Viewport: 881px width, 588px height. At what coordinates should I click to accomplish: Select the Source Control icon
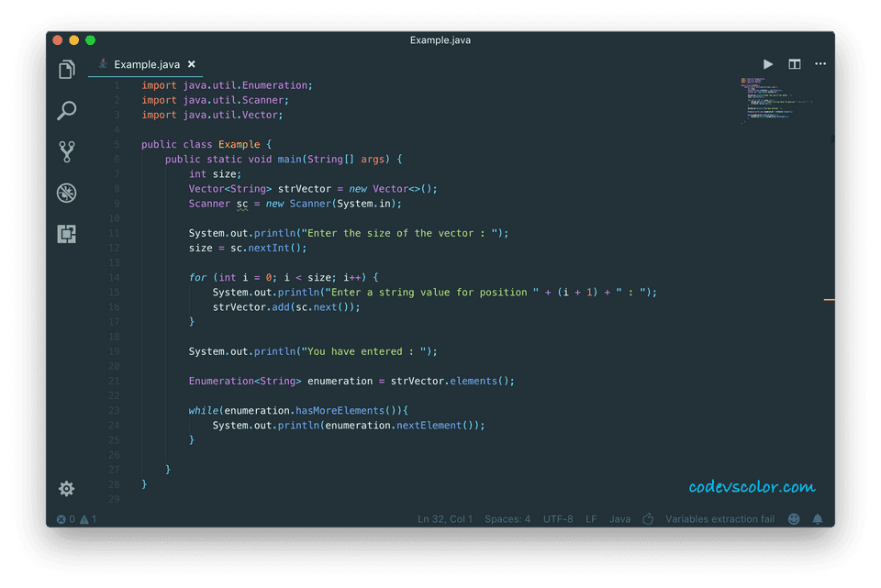pyautogui.click(x=66, y=151)
